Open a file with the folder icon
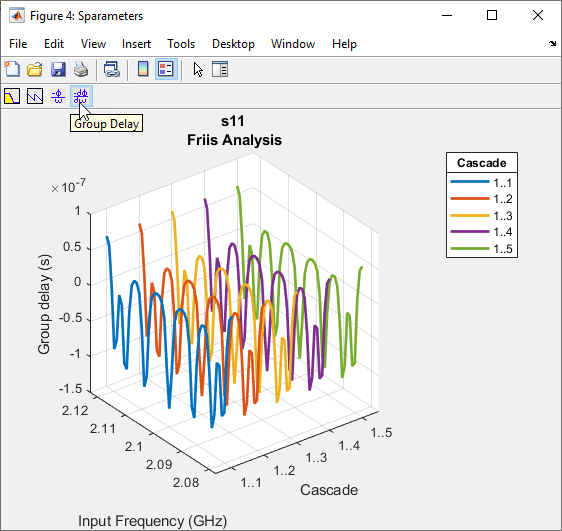Viewport: 562px width, 531px height. coord(35,69)
